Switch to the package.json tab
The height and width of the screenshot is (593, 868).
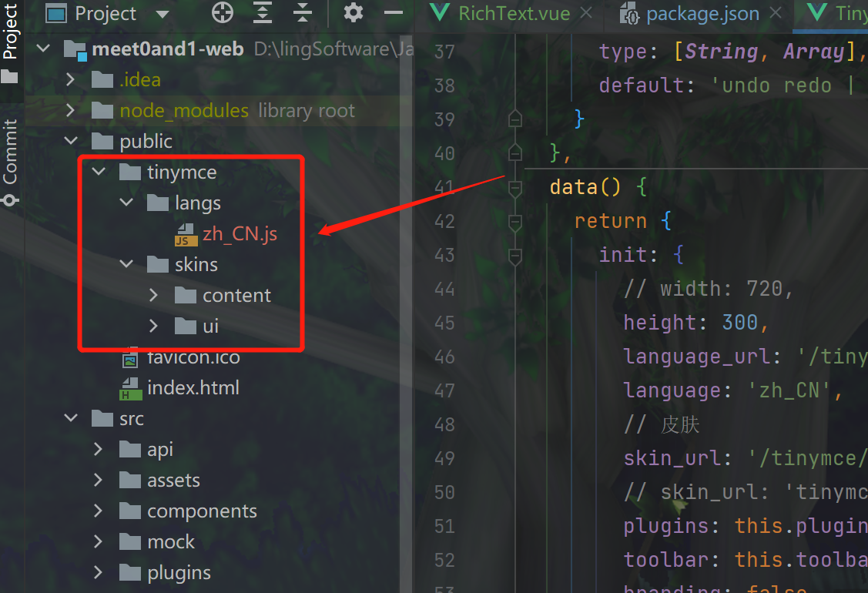(702, 13)
